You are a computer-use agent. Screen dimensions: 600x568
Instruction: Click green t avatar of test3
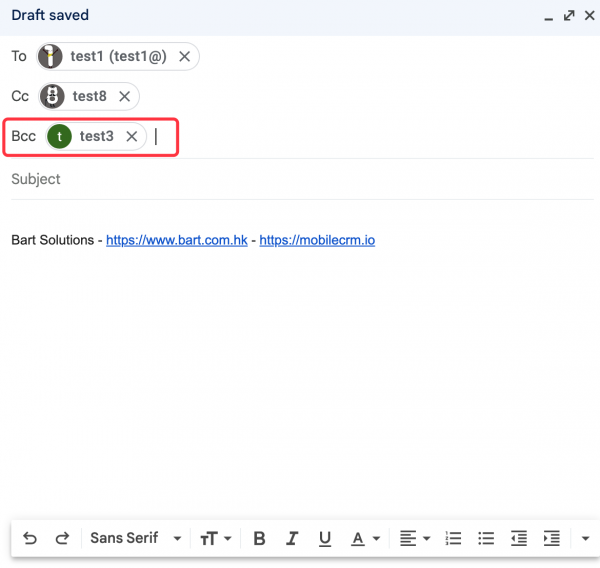(59, 136)
